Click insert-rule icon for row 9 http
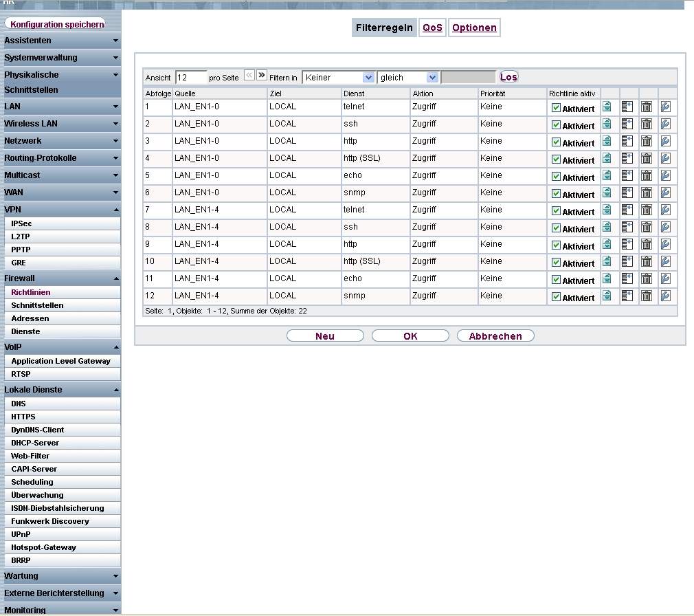The width and height of the screenshot is (694, 616). point(627,245)
